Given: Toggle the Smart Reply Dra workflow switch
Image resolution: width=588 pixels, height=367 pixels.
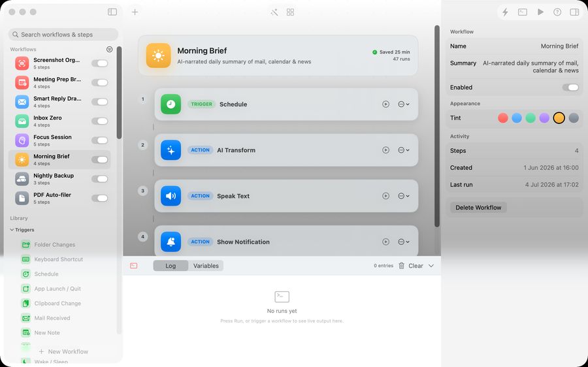Looking at the screenshot, I should click(100, 102).
